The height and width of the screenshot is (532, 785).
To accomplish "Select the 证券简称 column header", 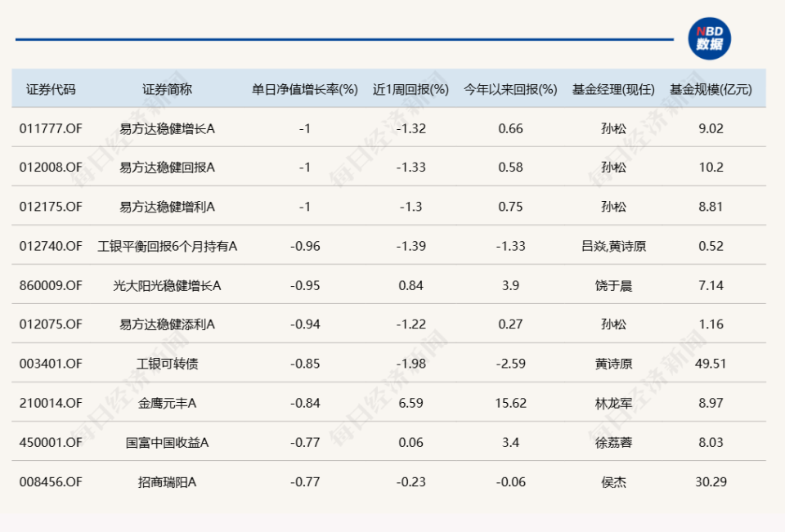I will pos(167,90).
